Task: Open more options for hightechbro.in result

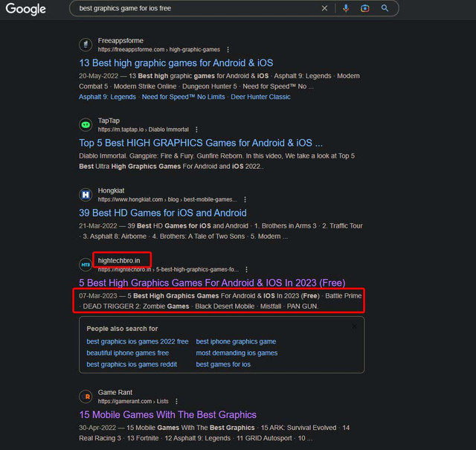Action: point(246,269)
